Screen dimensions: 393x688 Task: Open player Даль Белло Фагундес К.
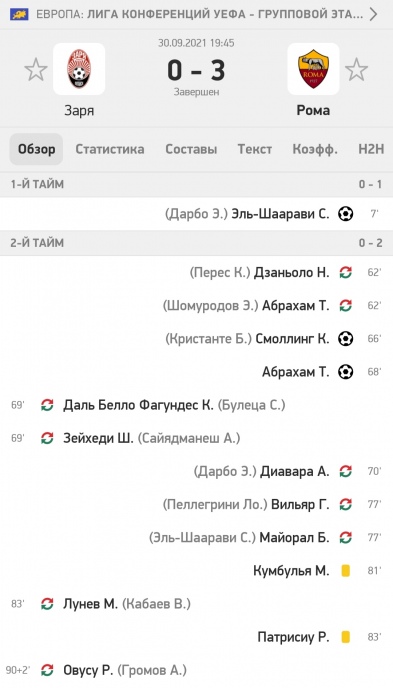pyautogui.click(x=138, y=405)
